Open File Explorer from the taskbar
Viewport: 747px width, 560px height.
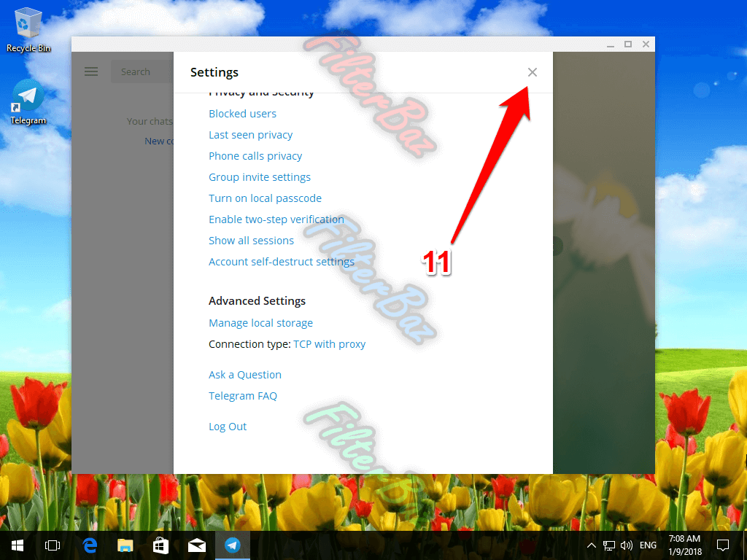(125, 545)
